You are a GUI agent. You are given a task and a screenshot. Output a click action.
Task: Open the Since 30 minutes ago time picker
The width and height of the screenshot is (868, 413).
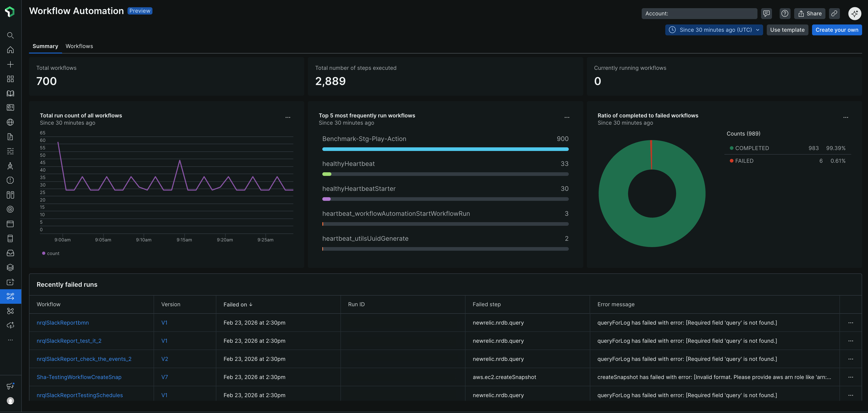coord(714,30)
